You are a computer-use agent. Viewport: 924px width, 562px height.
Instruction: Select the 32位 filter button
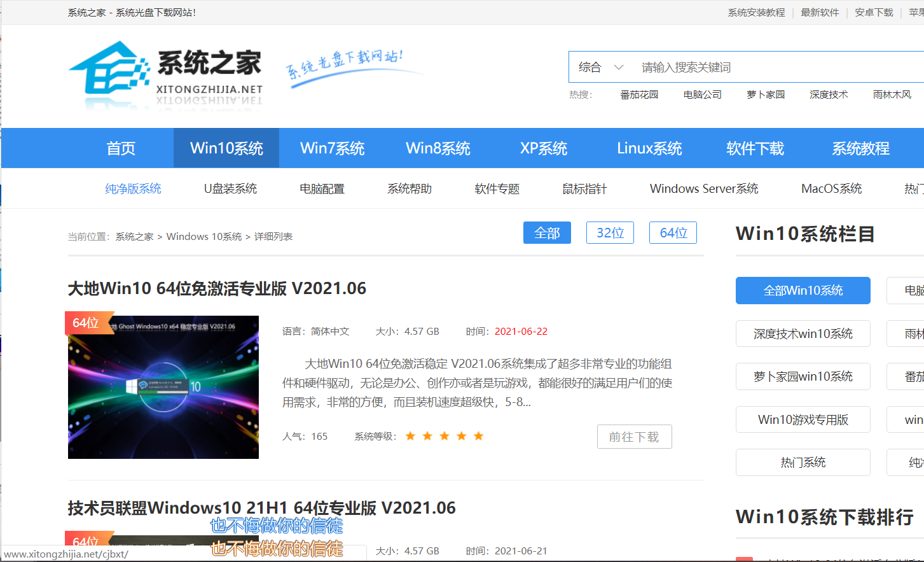coord(610,232)
